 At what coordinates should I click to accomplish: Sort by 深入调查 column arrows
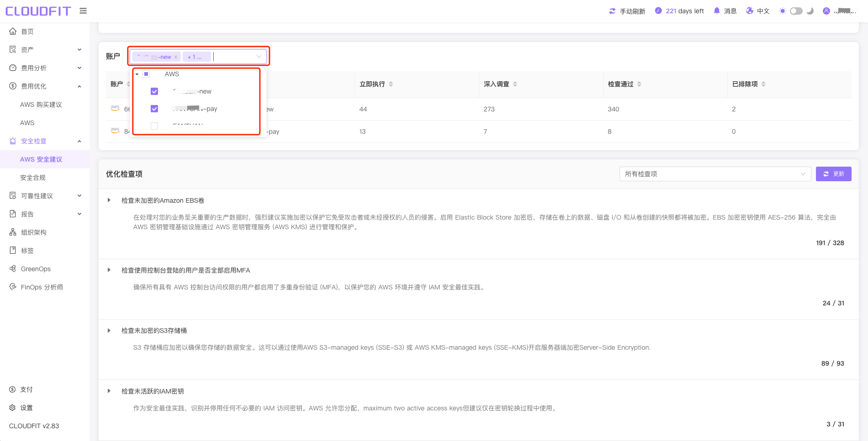(515, 84)
